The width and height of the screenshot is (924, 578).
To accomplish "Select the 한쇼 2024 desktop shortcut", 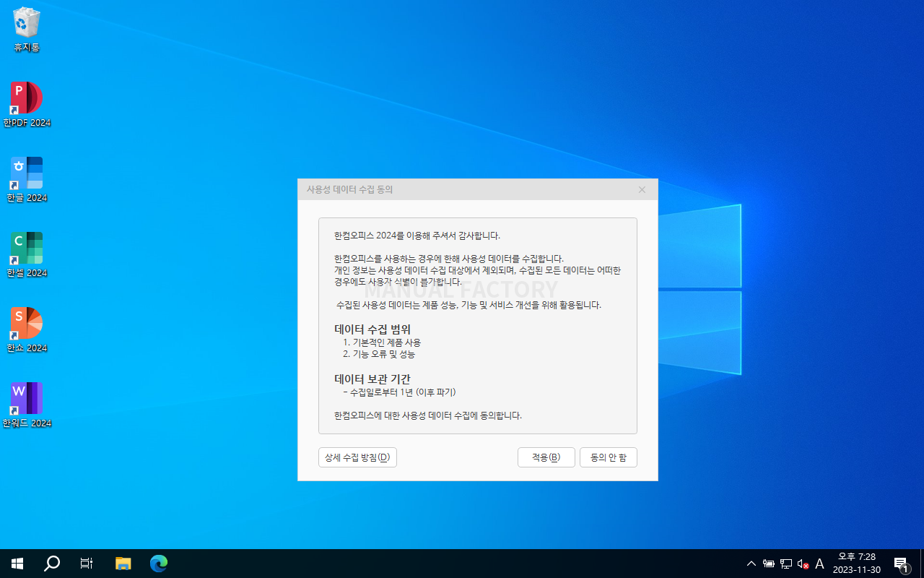I will click(27, 330).
